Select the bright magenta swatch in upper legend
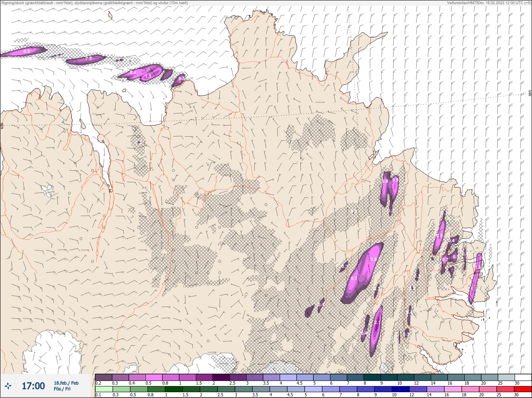The image size is (532, 398). click(x=154, y=377)
